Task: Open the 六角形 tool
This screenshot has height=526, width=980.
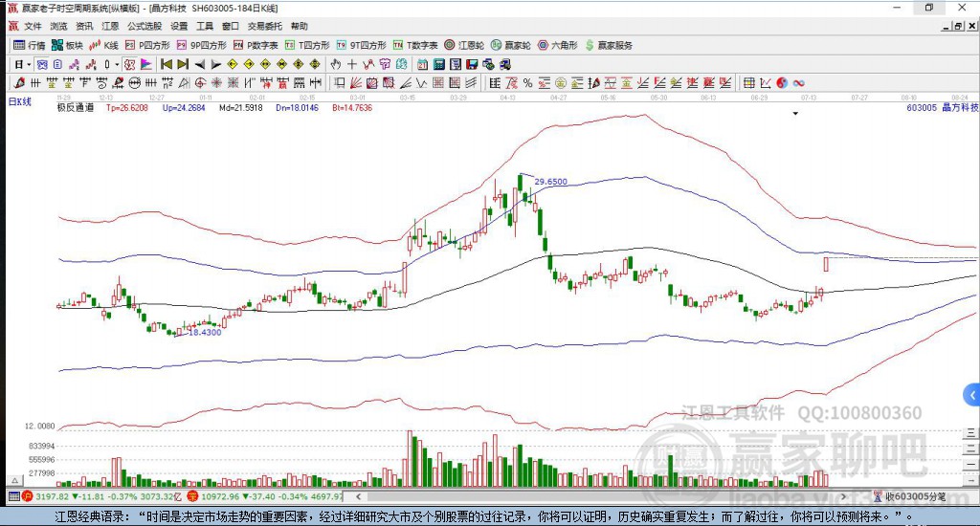Action: (x=558, y=45)
